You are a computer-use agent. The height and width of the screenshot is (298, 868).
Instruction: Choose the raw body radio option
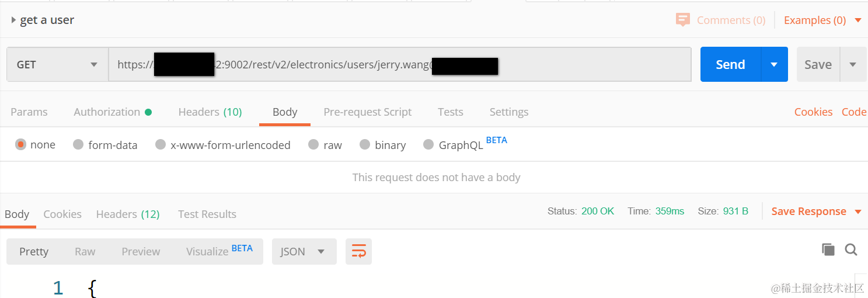(x=313, y=144)
